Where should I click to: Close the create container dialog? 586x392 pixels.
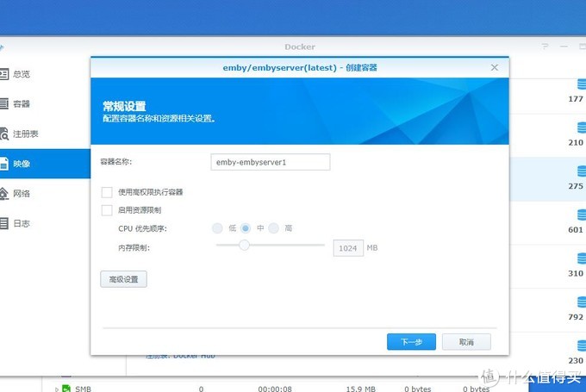495,68
